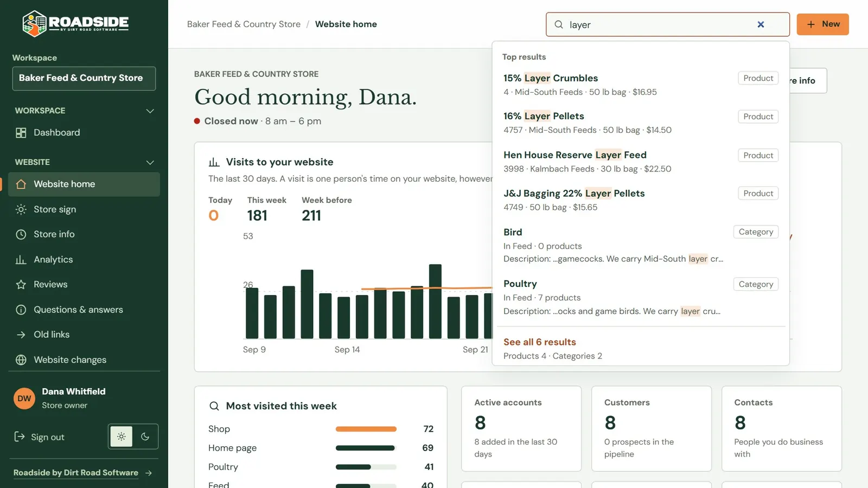The width and height of the screenshot is (868, 488).
Task: Click the Old links arrow icon
Action: [x=21, y=335]
